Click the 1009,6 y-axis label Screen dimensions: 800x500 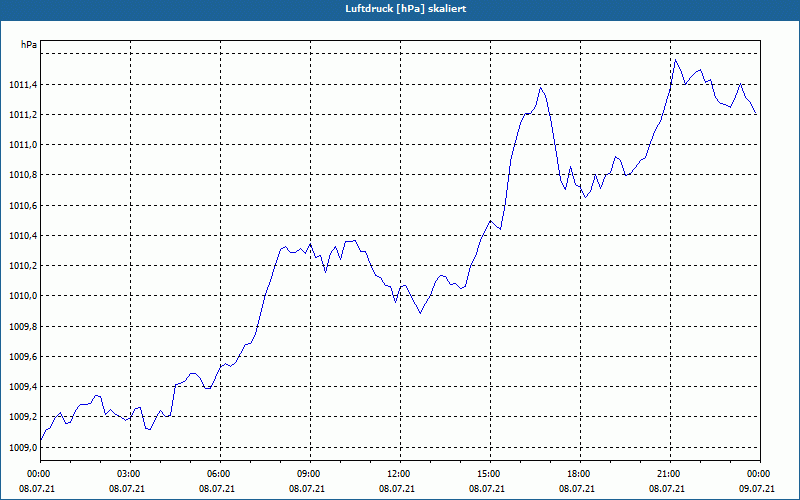(x=23, y=357)
